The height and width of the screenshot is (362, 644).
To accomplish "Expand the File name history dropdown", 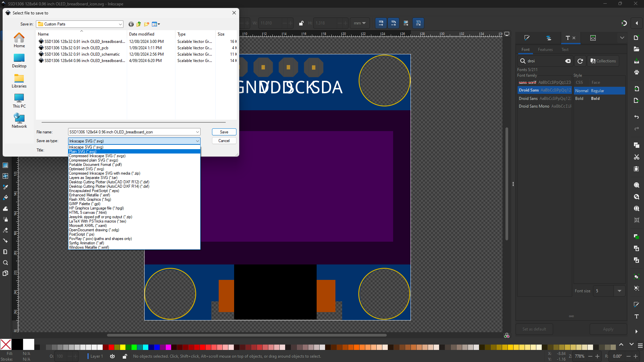I will pos(198,132).
